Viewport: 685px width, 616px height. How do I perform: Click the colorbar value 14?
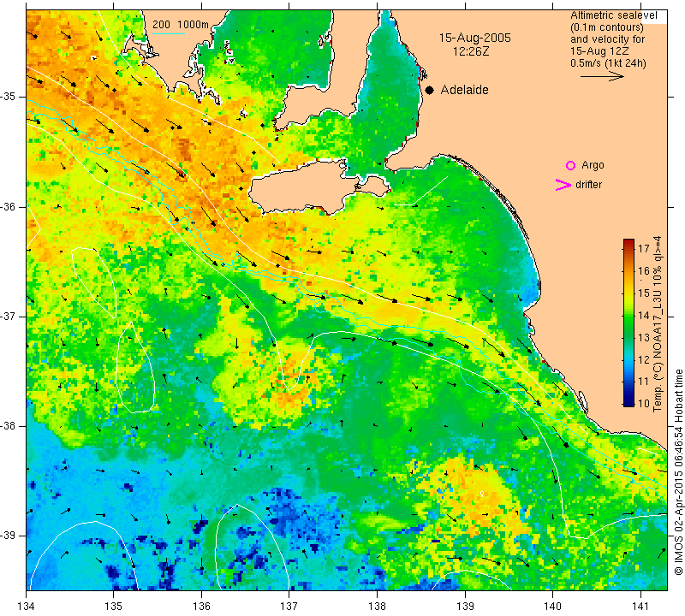pos(644,316)
